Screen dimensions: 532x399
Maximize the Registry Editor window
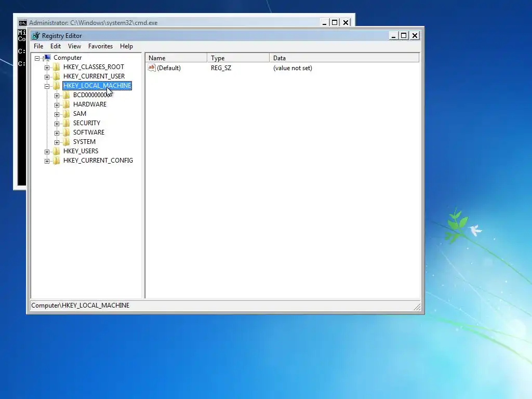tap(404, 36)
